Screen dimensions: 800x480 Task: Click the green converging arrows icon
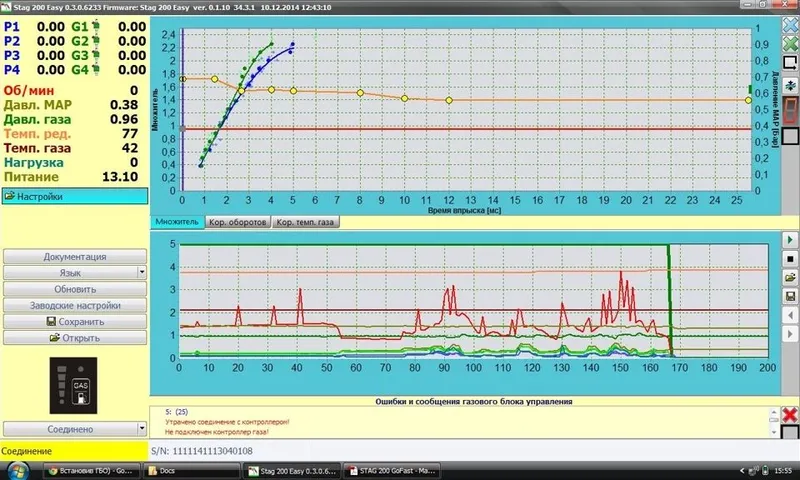point(791,85)
